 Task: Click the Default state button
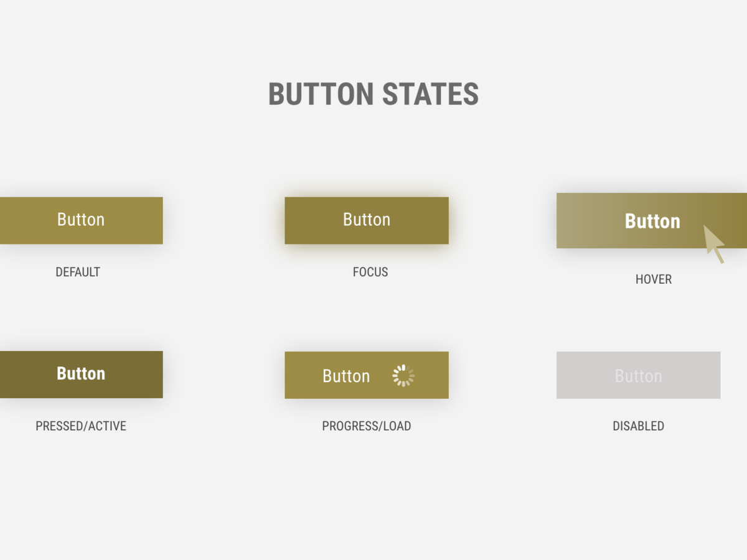(81, 220)
